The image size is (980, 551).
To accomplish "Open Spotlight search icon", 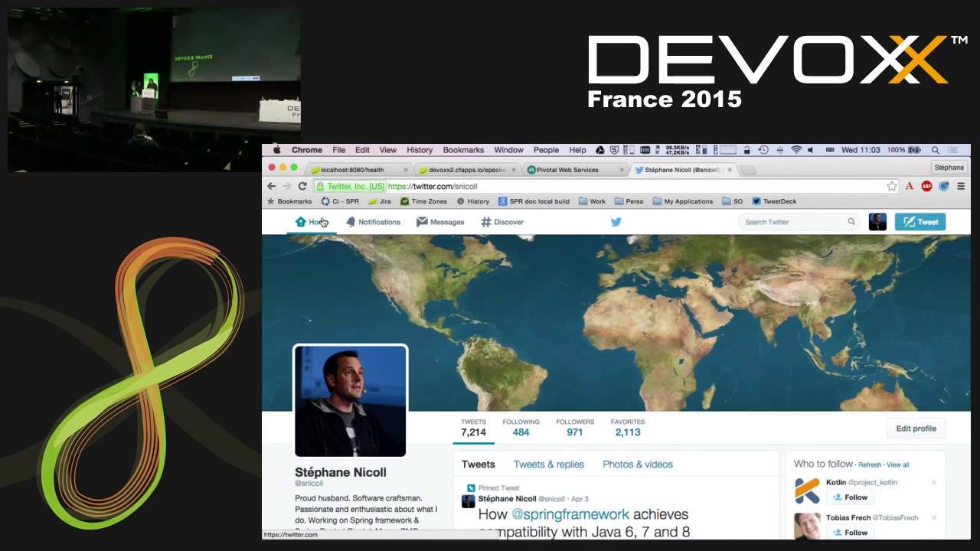I will pyautogui.click(x=935, y=150).
